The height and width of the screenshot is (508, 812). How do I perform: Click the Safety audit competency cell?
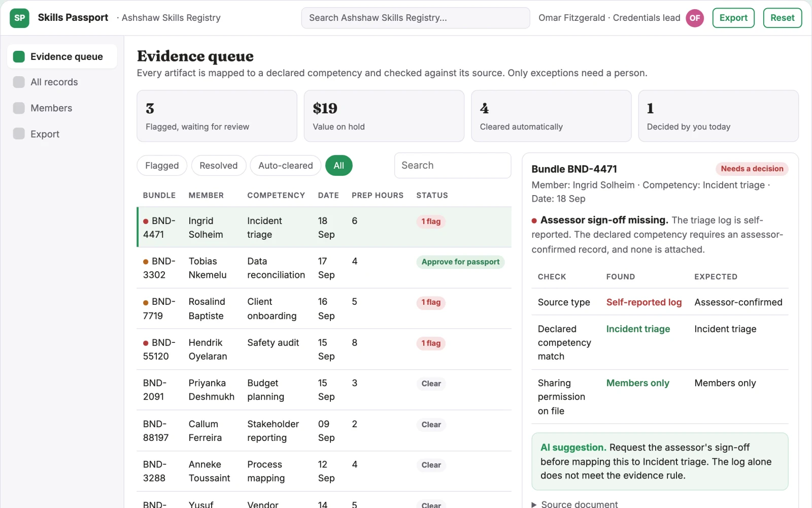[273, 343]
